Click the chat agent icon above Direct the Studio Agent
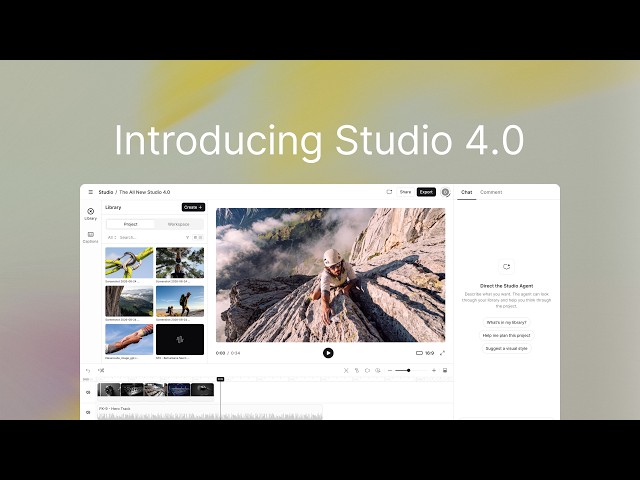Image resolution: width=640 pixels, height=480 pixels. pos(507,267)
